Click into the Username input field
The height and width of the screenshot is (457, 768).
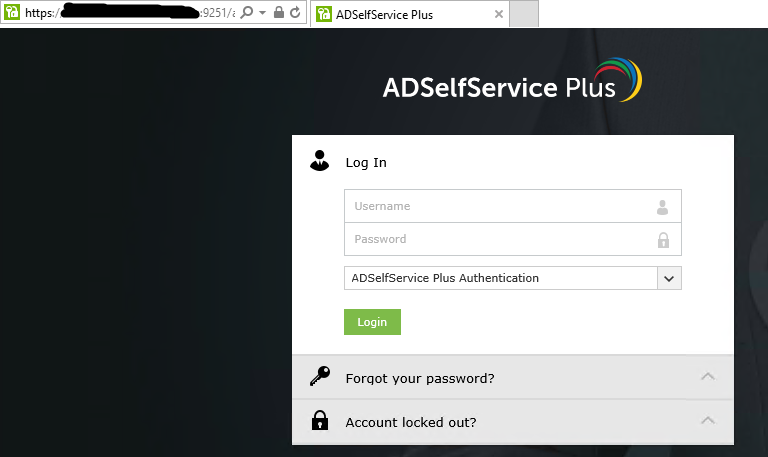coord(512,206)
